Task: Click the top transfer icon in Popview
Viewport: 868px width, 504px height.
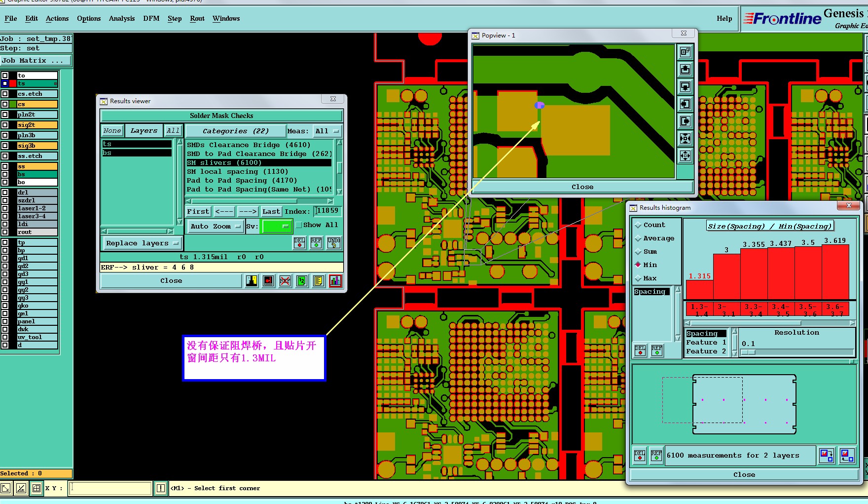Action: tap(686, 52)
